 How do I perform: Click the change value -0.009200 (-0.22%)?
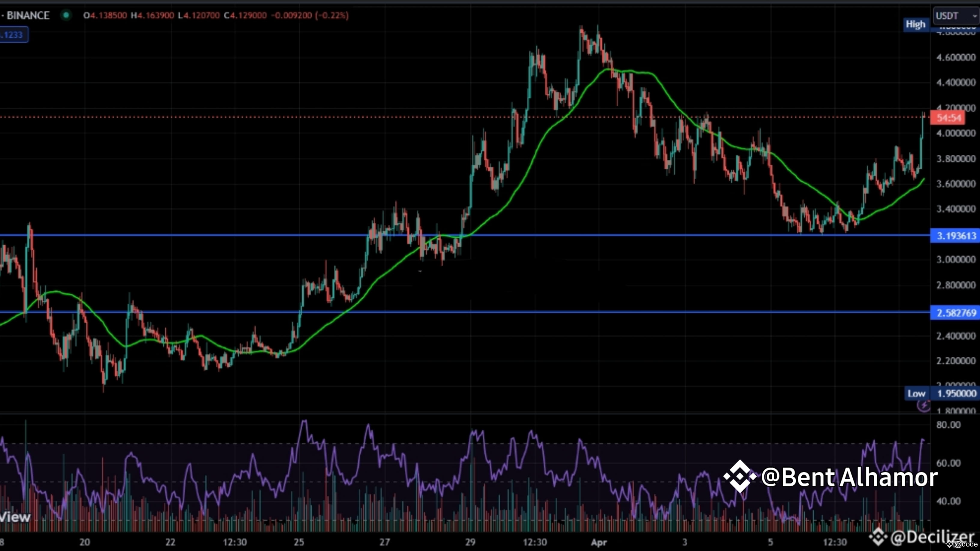[310, 16]
